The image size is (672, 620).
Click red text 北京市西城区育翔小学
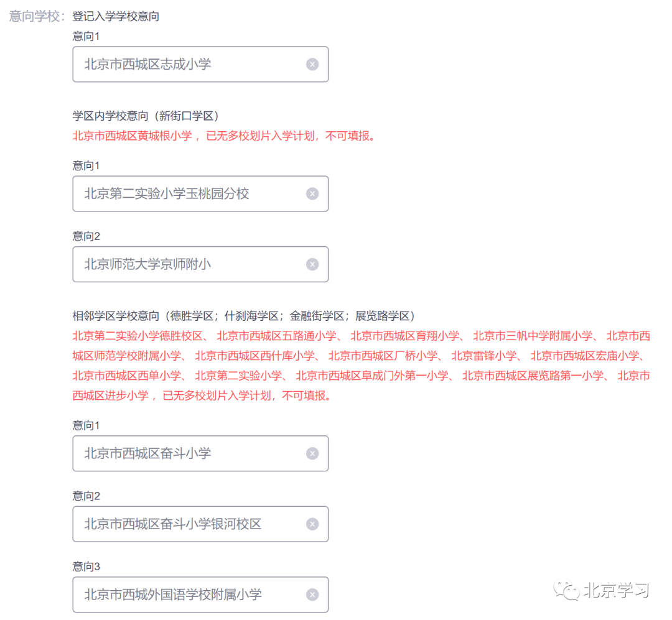404,336
